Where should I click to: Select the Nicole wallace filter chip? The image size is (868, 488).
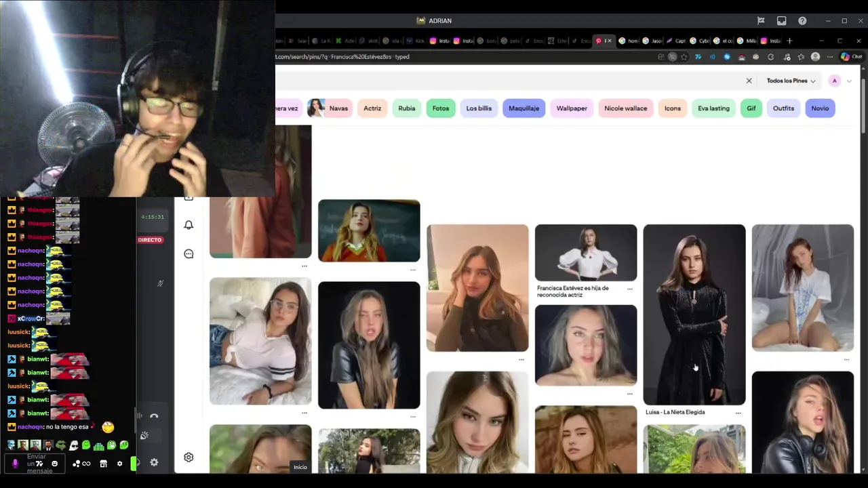pyautogui.click(x=626, y=108)
